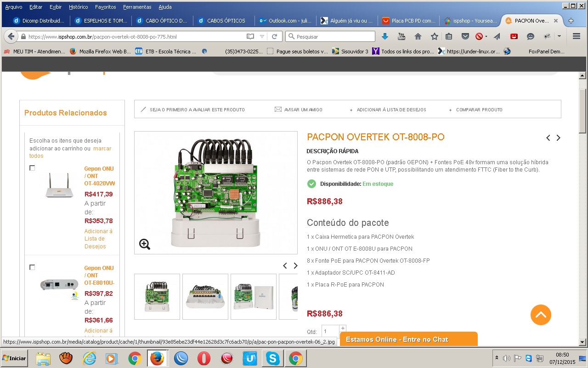Expand the toolbar overflow dropdown arrow
Image resolution: width=588 pixels, height=368 pixels.
559,36
